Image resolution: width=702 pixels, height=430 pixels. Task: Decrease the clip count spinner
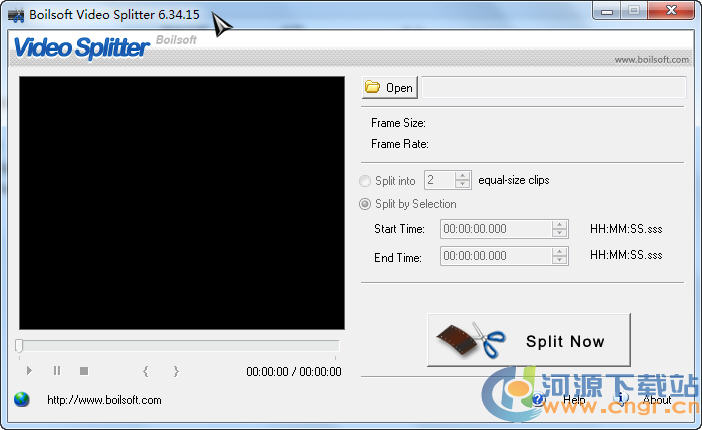click(x=462, y=185)
